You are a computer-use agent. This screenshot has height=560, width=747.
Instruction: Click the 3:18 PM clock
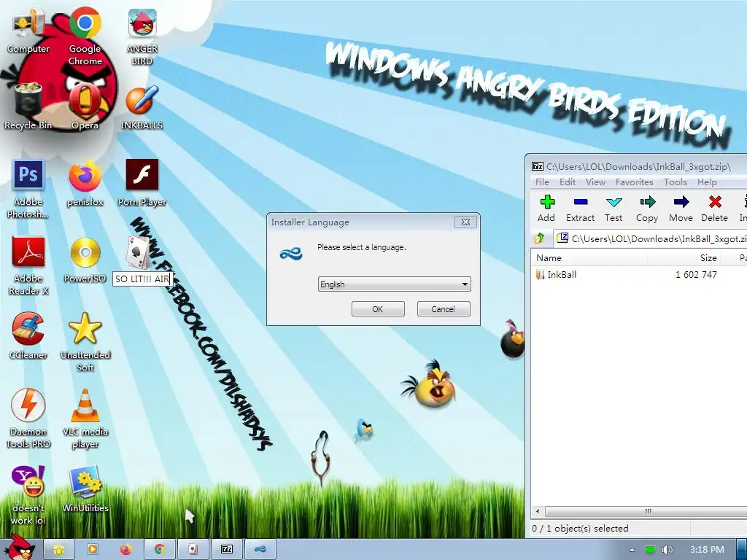coord(707,550)
